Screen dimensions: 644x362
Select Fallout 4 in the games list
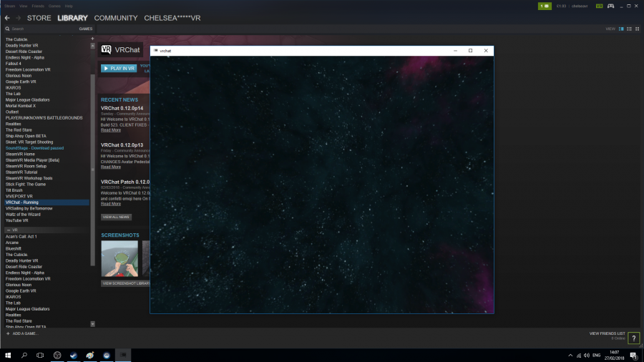coord(13,64)
